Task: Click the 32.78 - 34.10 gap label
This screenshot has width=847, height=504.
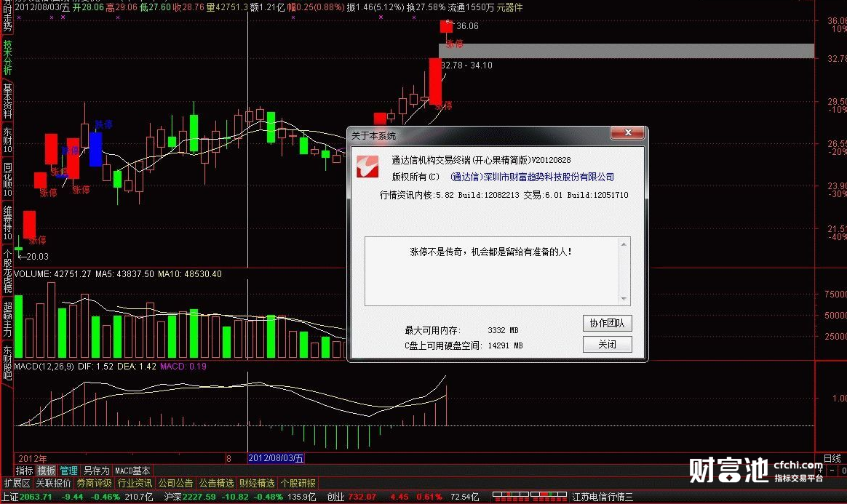Action: pos(466,65)
